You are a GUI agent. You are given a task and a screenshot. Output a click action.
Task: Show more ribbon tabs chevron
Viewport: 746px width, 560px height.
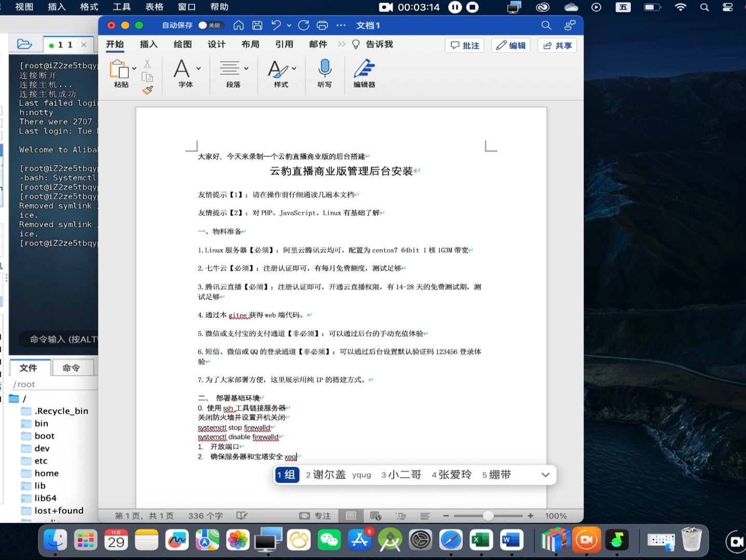[x=341, y=44]
